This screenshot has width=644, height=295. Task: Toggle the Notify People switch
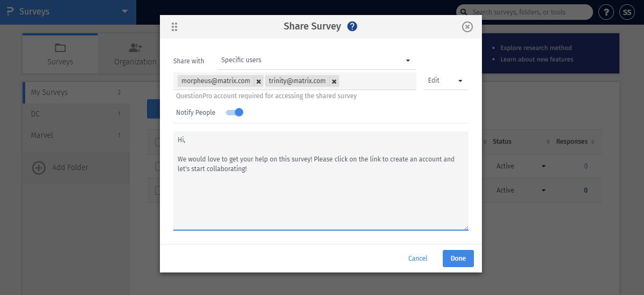pos(235,112)
